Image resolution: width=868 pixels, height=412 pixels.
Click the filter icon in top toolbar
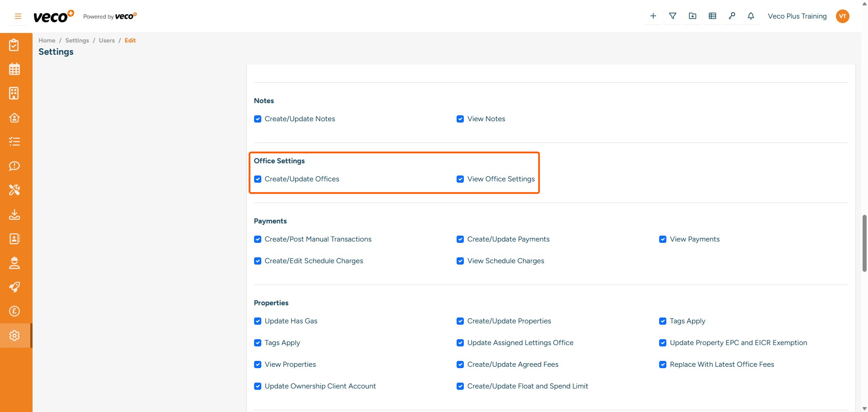pos(673,16)
